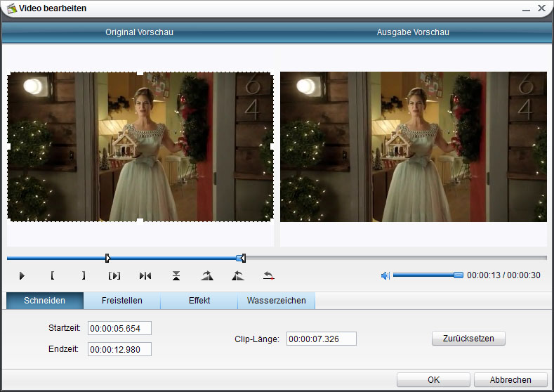Click the Zurücksetzen button
Screen dimensions: 554x392
(468, 339)
